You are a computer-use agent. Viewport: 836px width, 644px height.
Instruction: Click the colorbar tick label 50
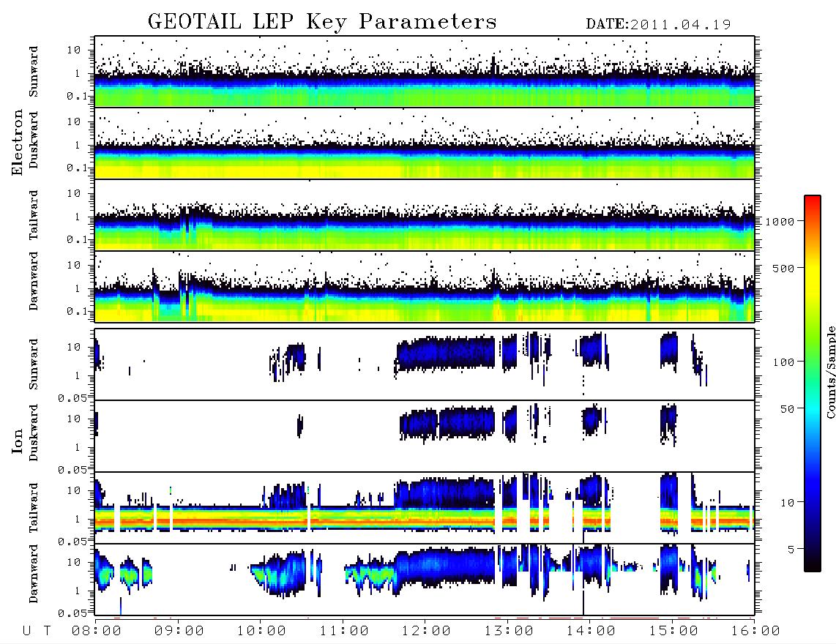pyautogui.click(x=787, y=409)
